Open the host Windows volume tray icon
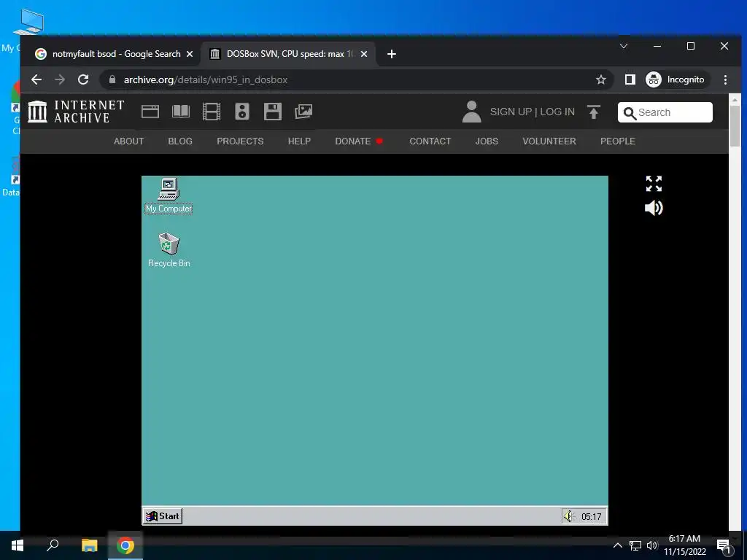Viewport: 747px width, 560px height. point(652,545)
